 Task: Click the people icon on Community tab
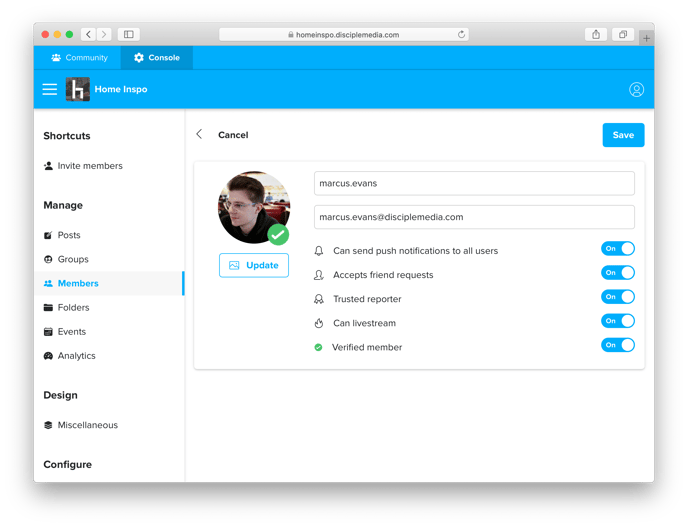coord(56,57)
